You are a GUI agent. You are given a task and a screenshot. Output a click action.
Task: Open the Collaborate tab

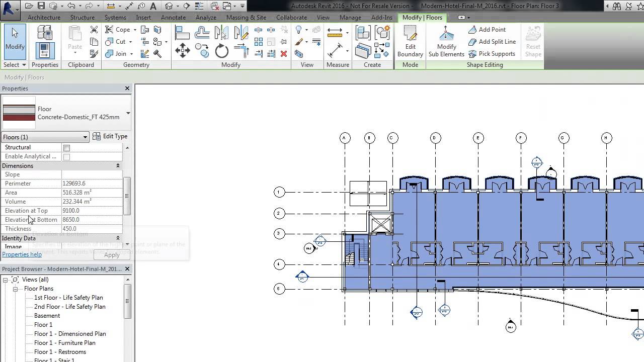[291, 17]
